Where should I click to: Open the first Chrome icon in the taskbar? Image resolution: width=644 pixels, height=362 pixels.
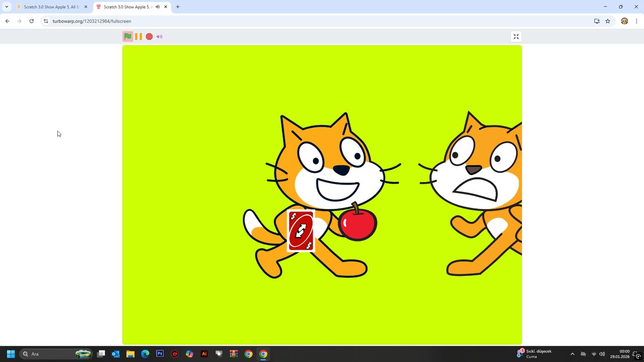pyautogui.click(x=249, y=354)
